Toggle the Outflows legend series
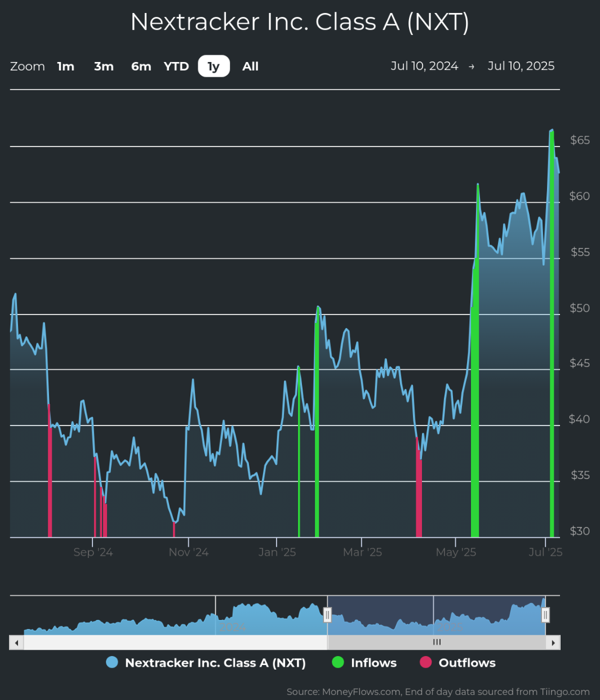600x700 pixels. click(x=457, y=663)
